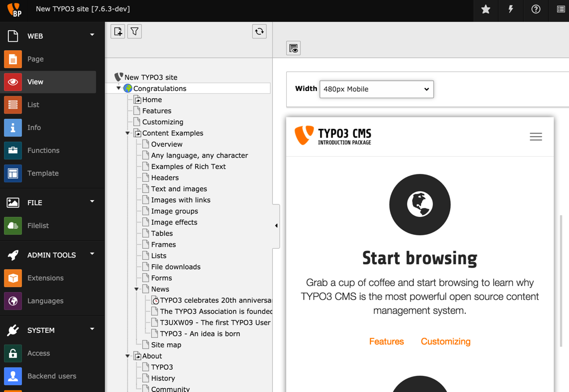Viewport: 569px width, 392px height.
Task: Open the Languages module
Action: tap(49, 301)
